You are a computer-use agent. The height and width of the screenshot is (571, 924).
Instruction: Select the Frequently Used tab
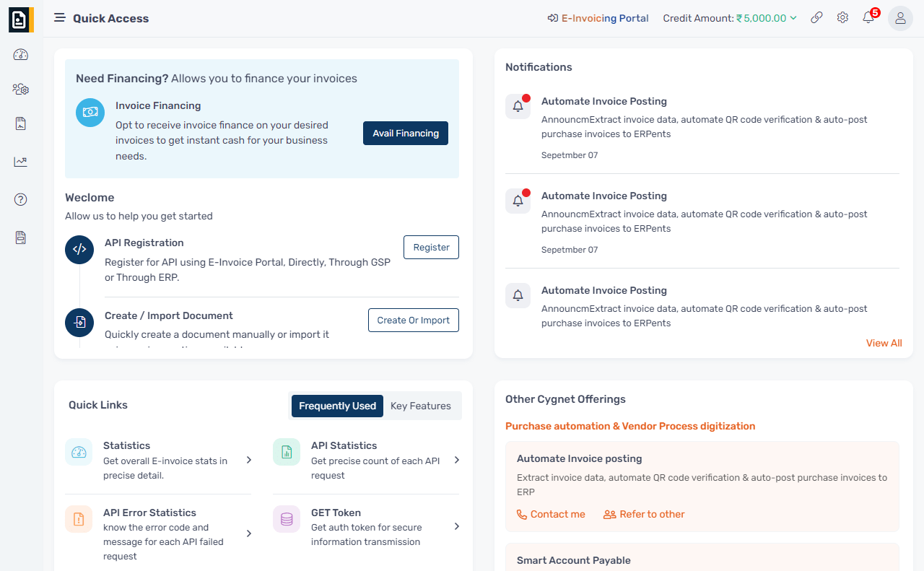coord(337,406)
